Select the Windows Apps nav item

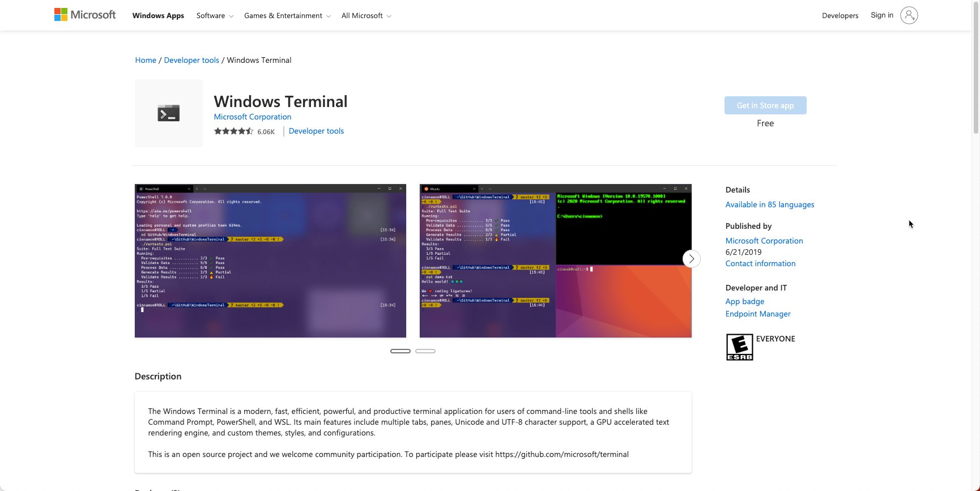(158, 16)
